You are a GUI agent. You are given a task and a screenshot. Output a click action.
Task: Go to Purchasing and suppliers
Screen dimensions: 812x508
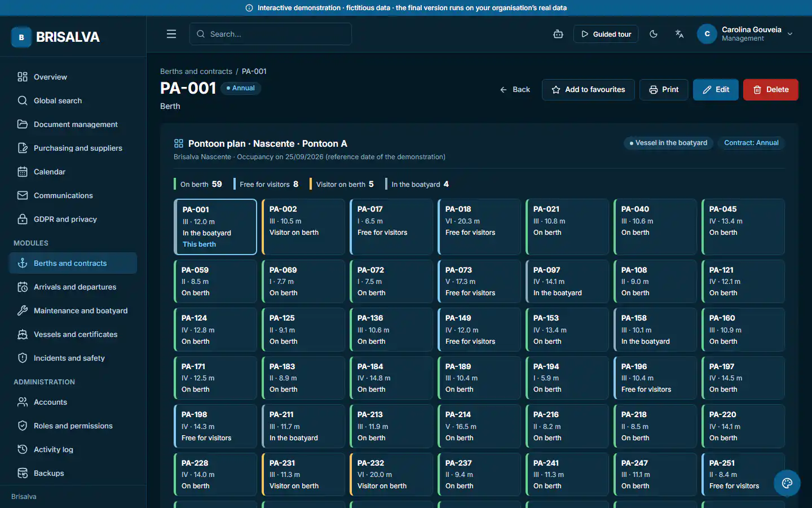tap(73, 148)
